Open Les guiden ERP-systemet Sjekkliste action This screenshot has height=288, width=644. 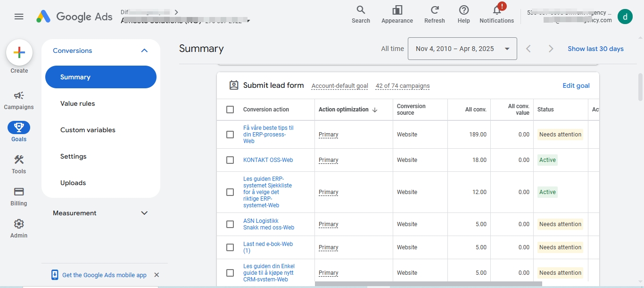pos(267,192)
